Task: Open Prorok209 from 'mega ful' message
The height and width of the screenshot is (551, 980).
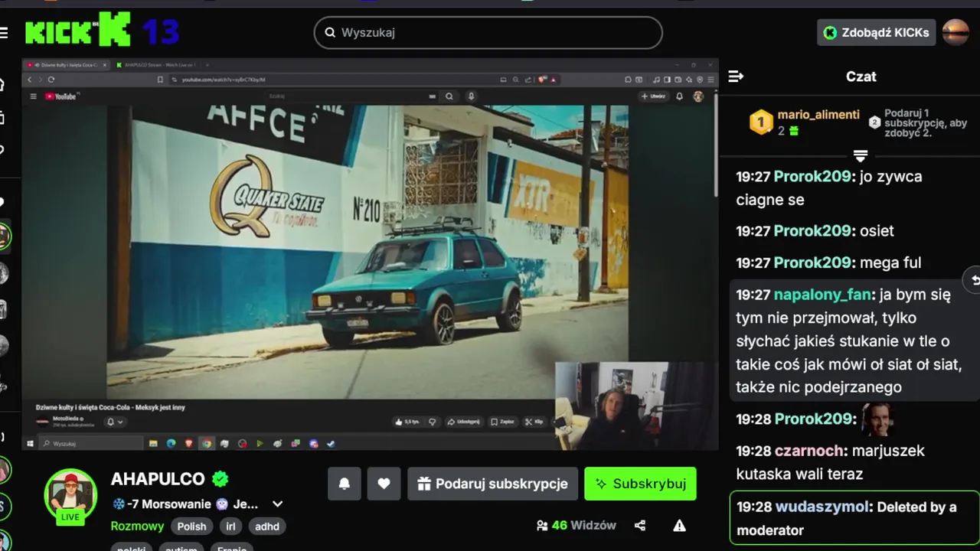Action: tap(812, 262)
